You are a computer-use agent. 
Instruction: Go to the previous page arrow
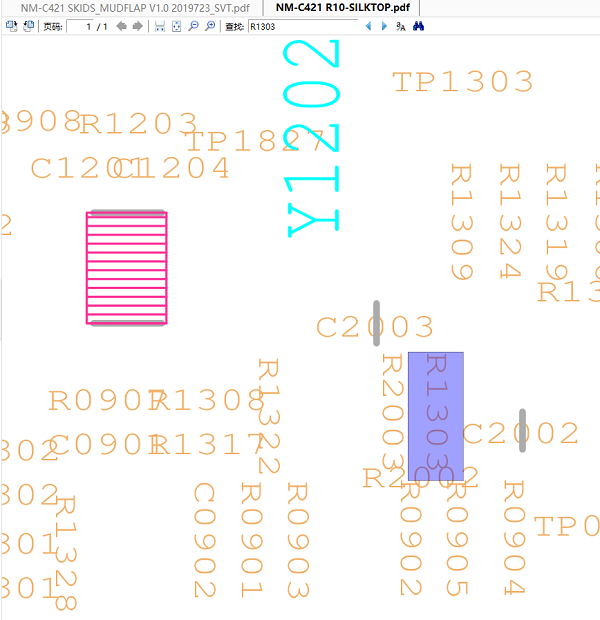click(x=121, y=26)
